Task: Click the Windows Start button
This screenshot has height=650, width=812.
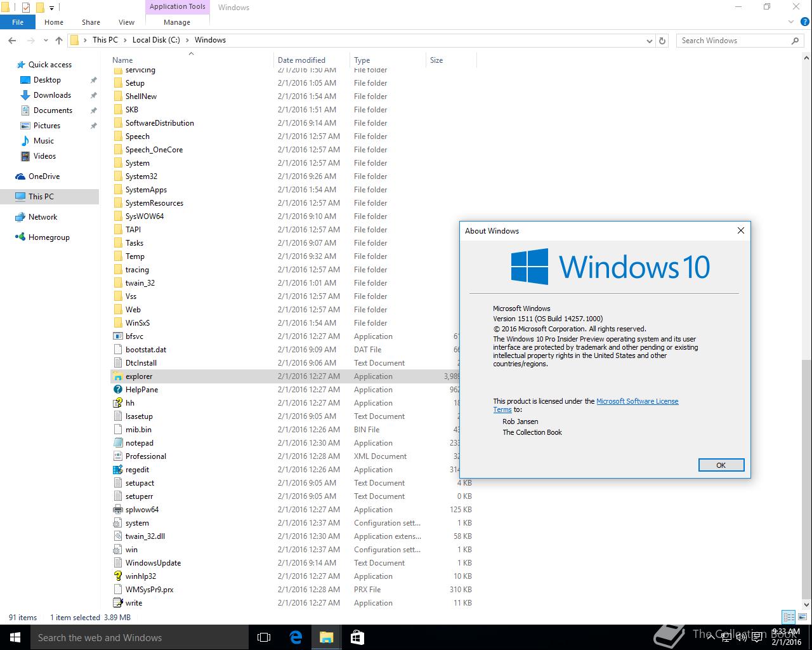Action: [15, 637]
